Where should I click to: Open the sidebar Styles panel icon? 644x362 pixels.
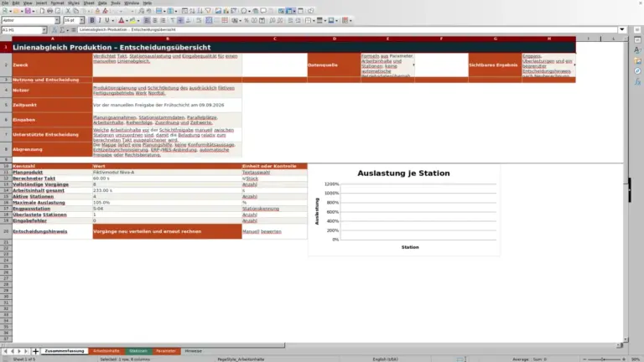[637, 50]
